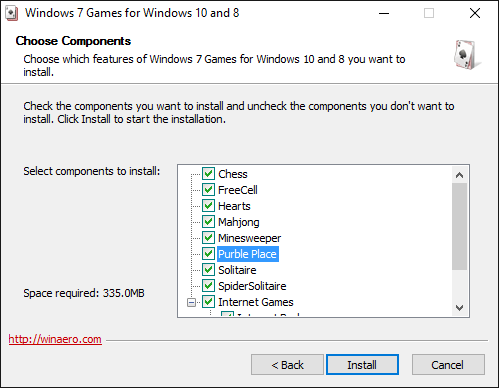
Task: Click the playing cards logo in header
Action: point(467,55)
